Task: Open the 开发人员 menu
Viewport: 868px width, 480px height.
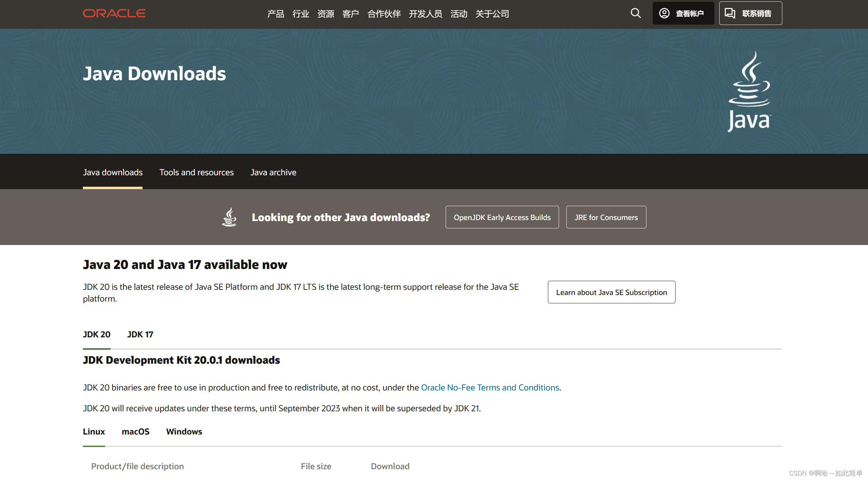Action: [426, 14]
